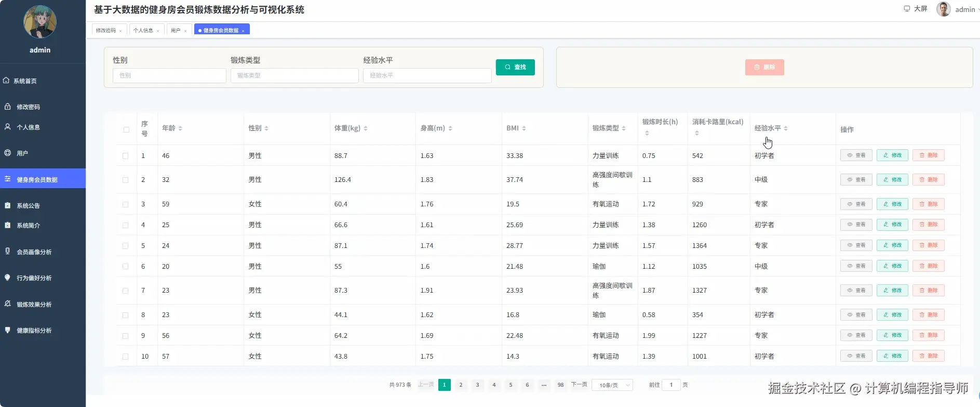The width and height of the screenshot is (980, 407).
Task: Switch to the 用户 tab
Action: (x=176, y=31)
